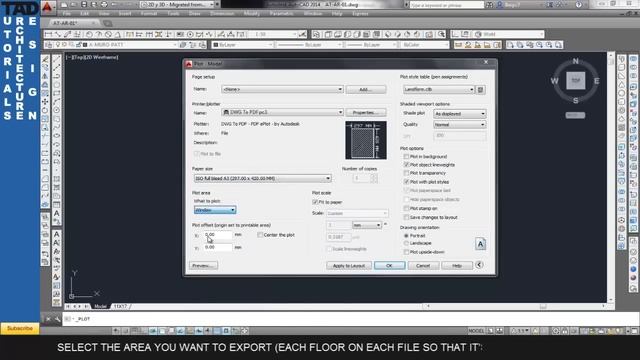Open the Page setup Name dropdown
The width and height of the screenshot is (640, 360).
(282, 89)
